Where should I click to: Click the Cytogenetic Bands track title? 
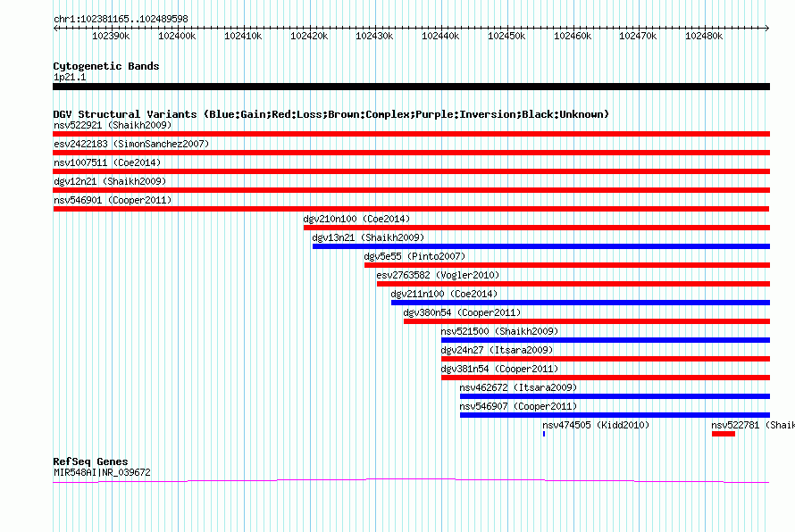[106, 66]
